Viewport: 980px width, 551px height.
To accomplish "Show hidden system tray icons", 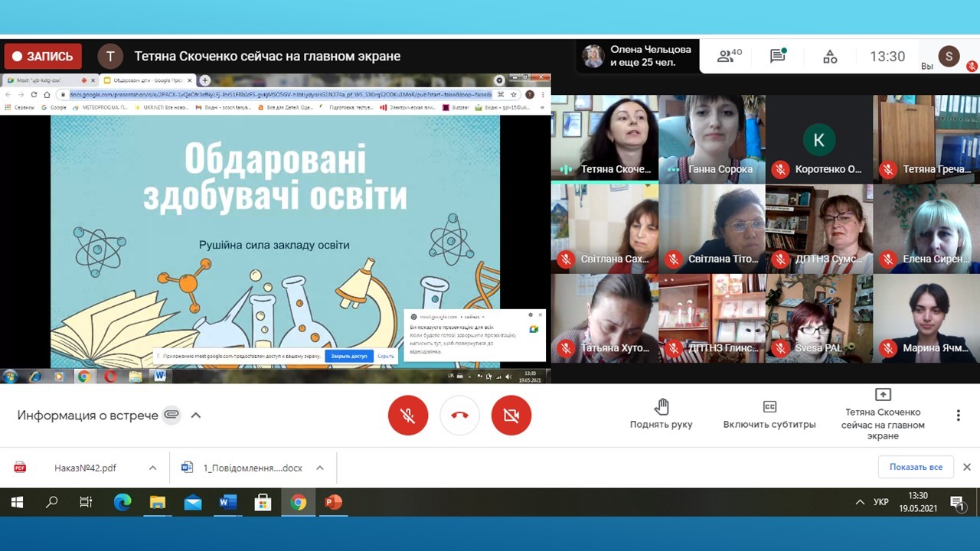I will [x=860, y=503].
